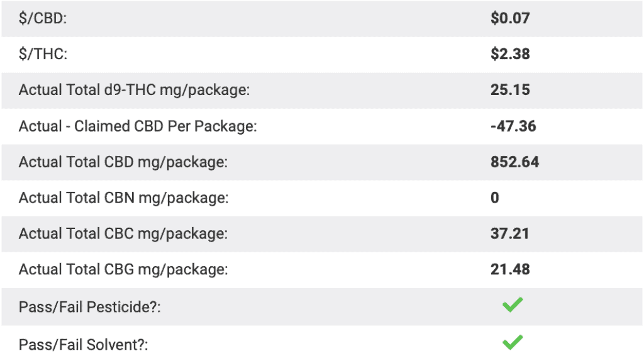Select Actual Total d9-THC mg/package label
Image resolution: width=644 pixels, height=363 pixels.
pos(135,90)
